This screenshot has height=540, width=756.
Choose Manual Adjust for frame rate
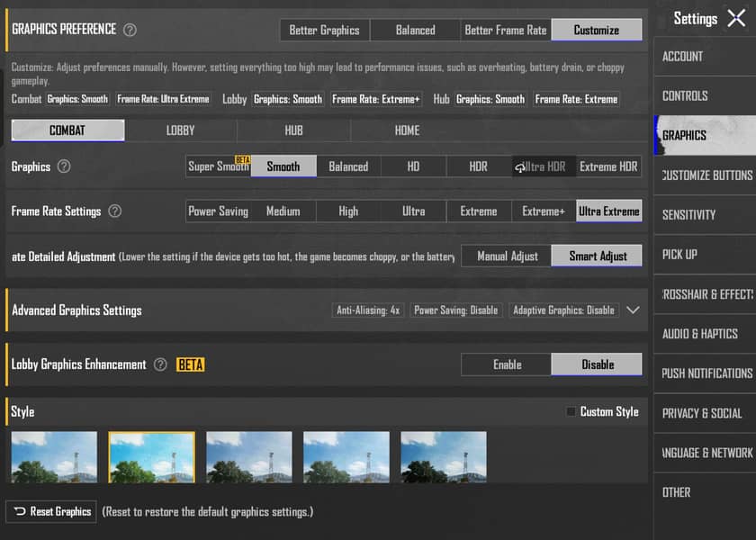[x=506, y=256]
